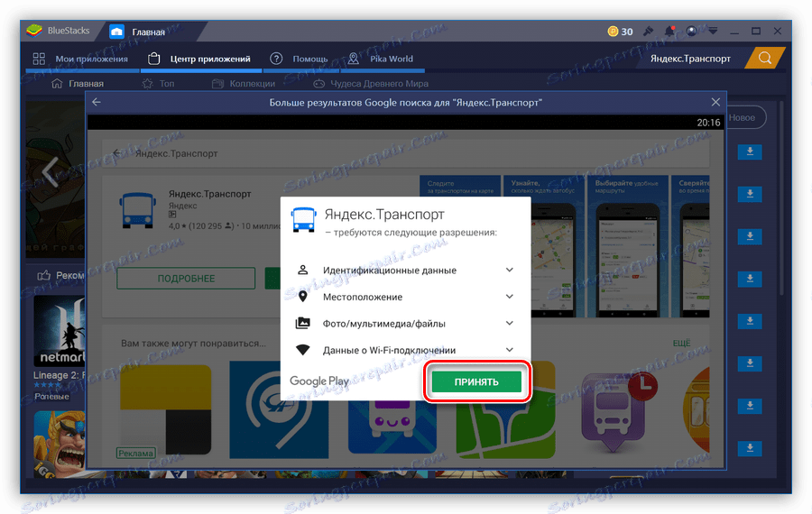Screen dimensions: 812x514
Task: Go to Главная in the sub-navigation
Action: pyautogui.click(x=78, y=83)
